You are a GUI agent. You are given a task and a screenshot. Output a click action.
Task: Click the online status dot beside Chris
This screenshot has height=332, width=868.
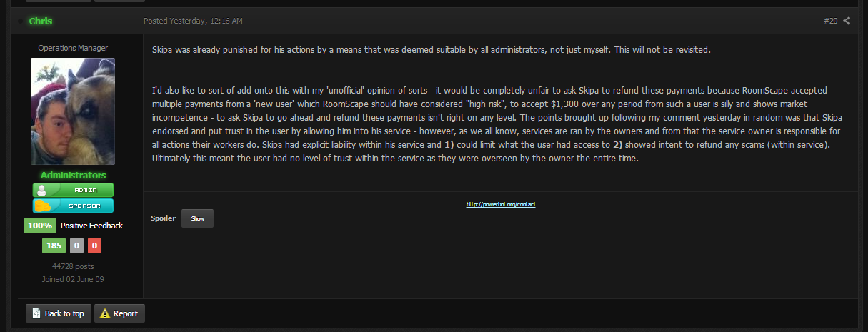pos(19,21)
